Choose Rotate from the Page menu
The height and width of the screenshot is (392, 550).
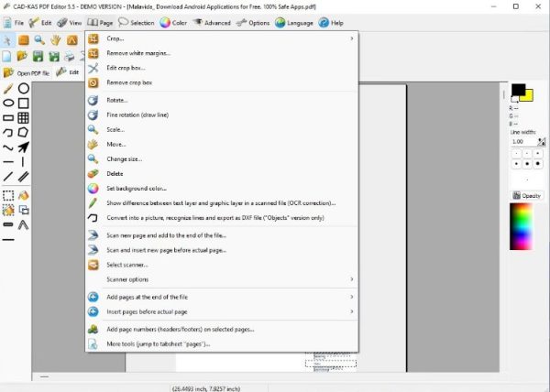pos(117,100)
